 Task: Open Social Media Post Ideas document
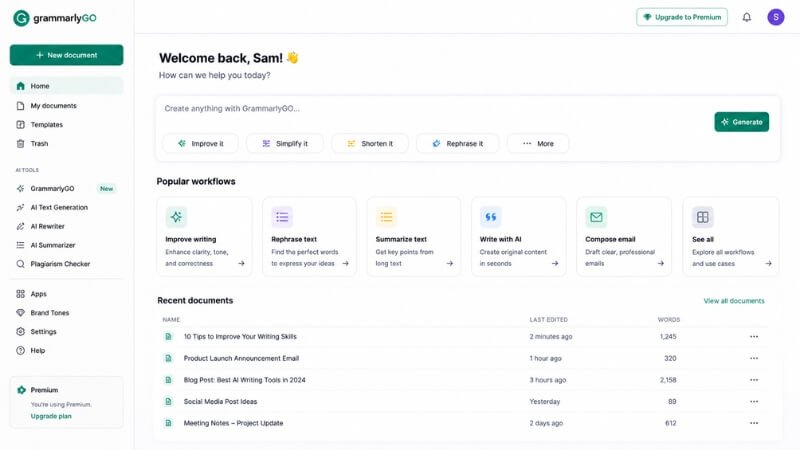[x=220, y=402]
